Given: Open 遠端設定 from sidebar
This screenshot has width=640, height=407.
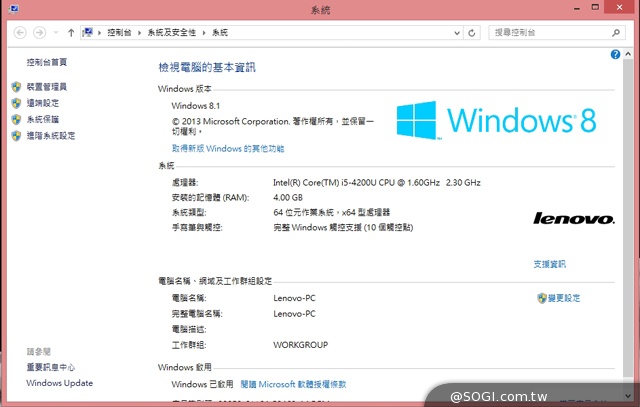Looking at the screenshot, I should pyautogui.click(x=43, y=103).
